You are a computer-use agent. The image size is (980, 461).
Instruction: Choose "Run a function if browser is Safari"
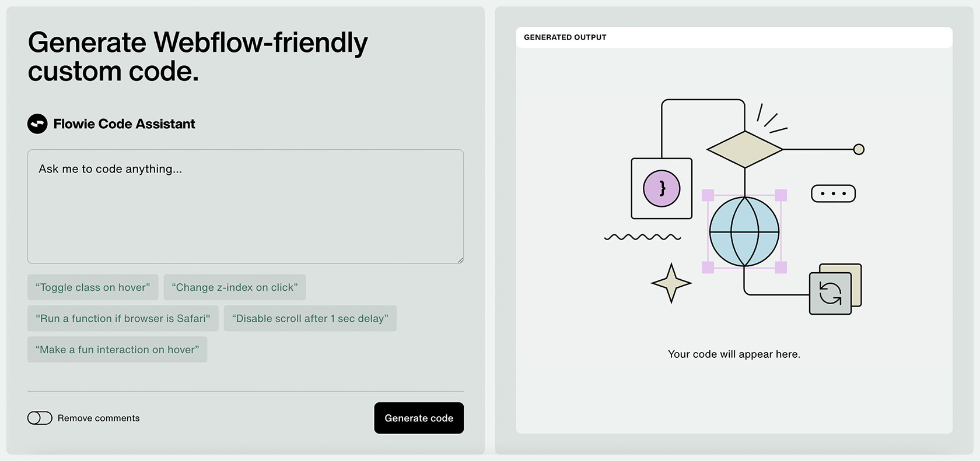click(x=123, y=318)
